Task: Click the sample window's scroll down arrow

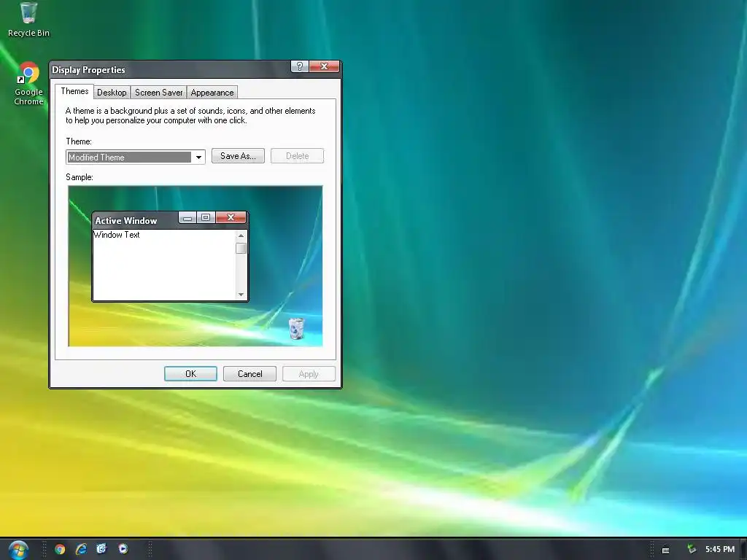Action: (x=241, y=295)
